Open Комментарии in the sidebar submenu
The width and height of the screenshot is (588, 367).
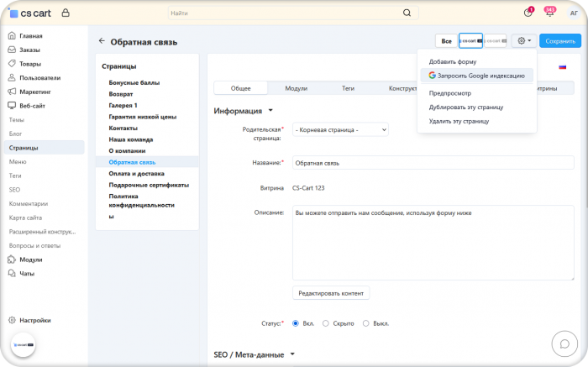(x=29, y=203)
